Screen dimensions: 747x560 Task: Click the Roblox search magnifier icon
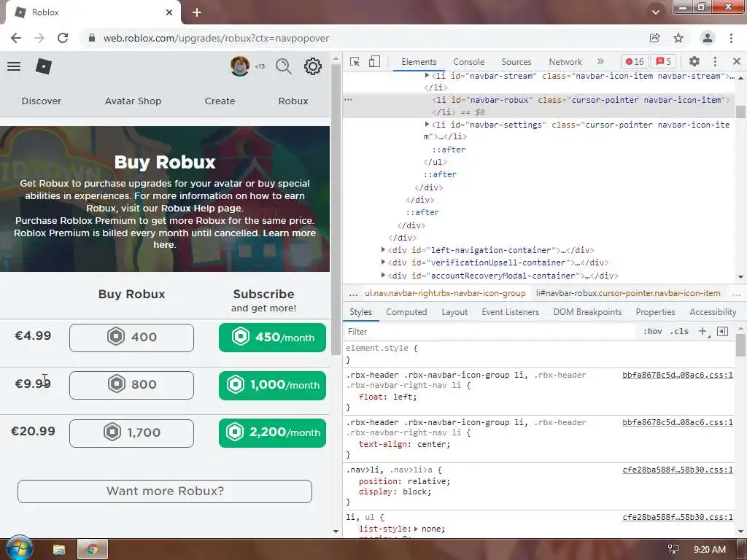coord(284,66)
